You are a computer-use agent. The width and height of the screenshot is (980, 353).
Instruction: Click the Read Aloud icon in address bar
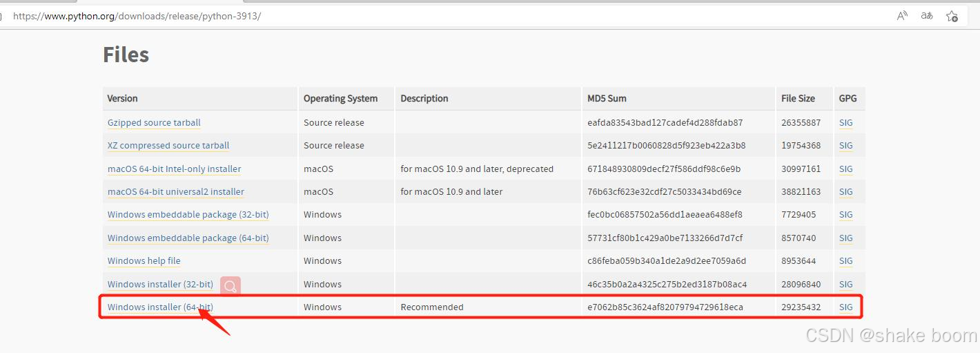point(902,16)
